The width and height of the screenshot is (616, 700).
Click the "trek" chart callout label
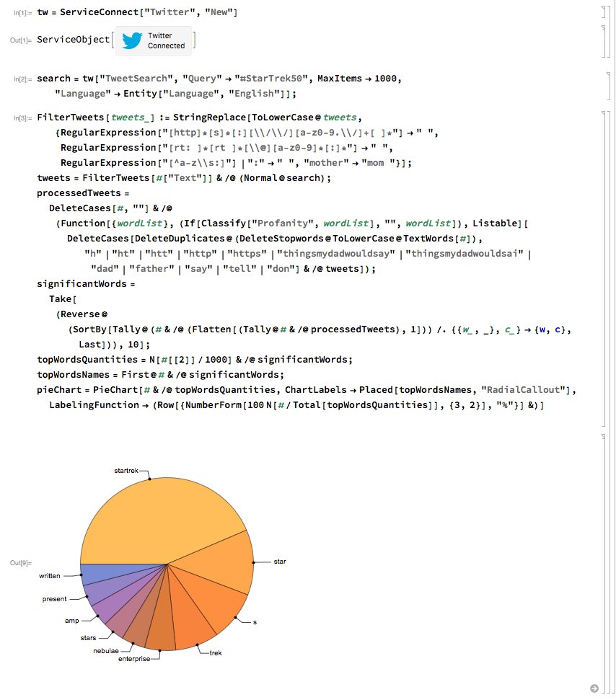coord(215,653)
